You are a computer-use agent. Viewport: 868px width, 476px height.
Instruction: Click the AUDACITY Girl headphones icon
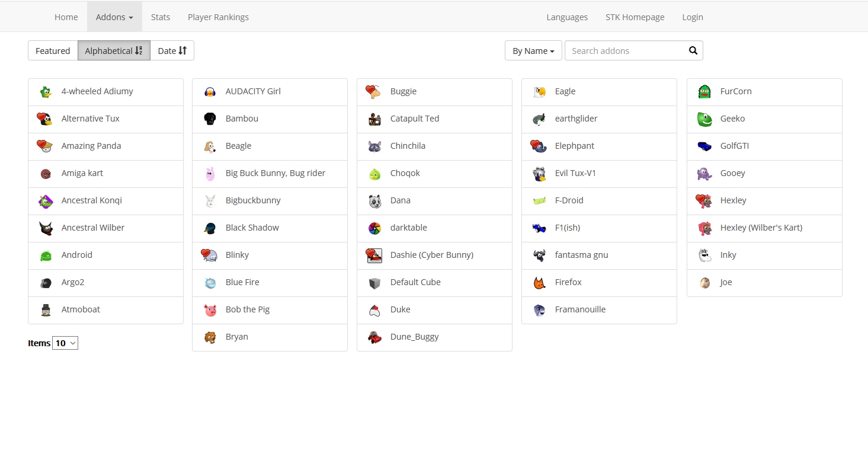(x=210, y=92)
